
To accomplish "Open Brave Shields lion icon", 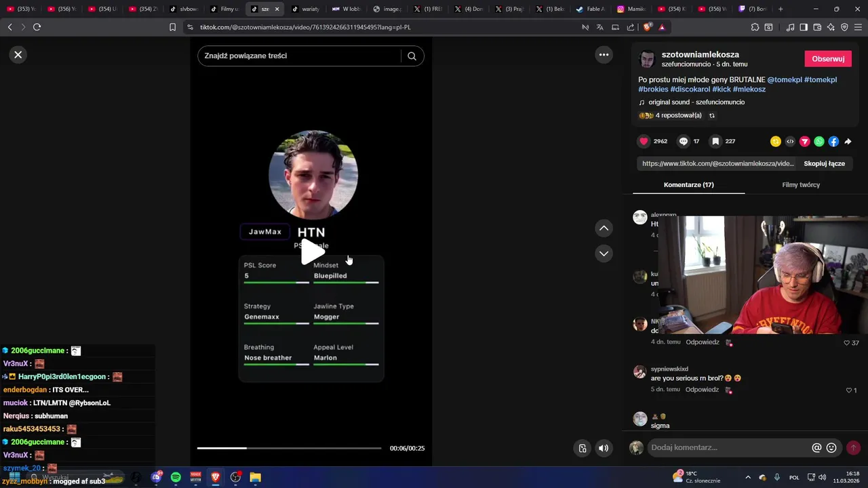I will 647,27.
